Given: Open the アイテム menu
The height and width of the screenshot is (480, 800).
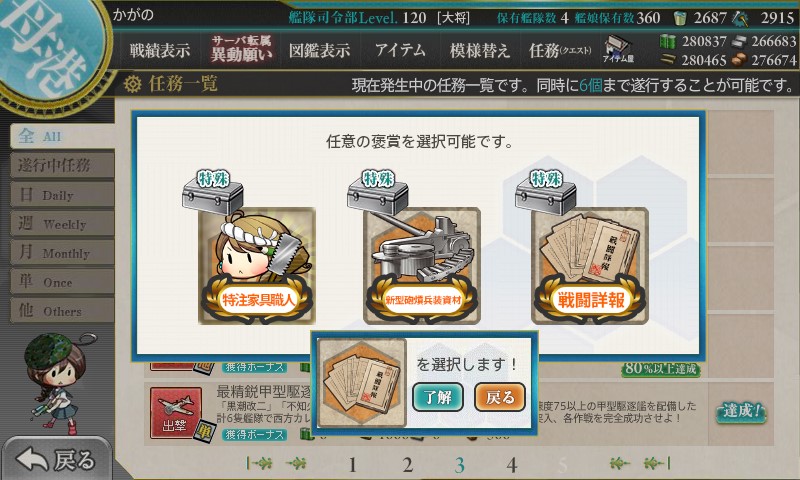Looking at the screenshot, I should coord(400,50).
